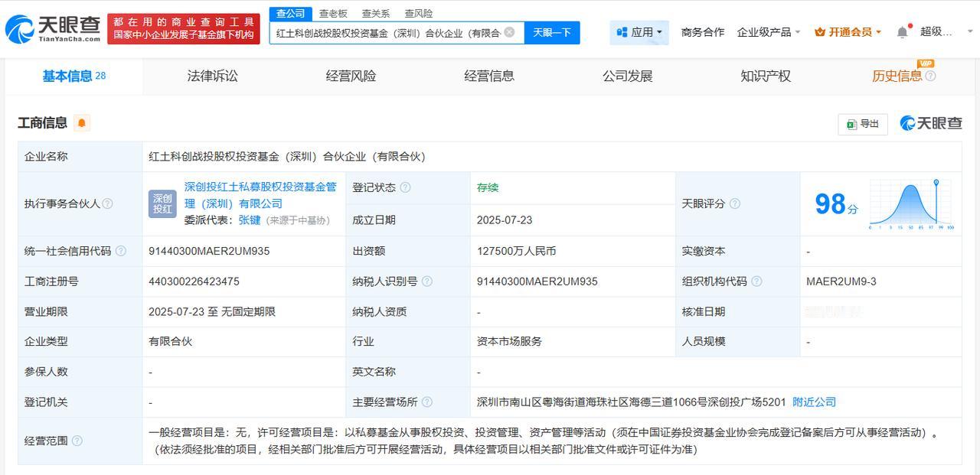Click the 127500万人民币 capital value
The width and height of the screenshot is (980, 475).
pyautogui.click(x=517, y=251)
